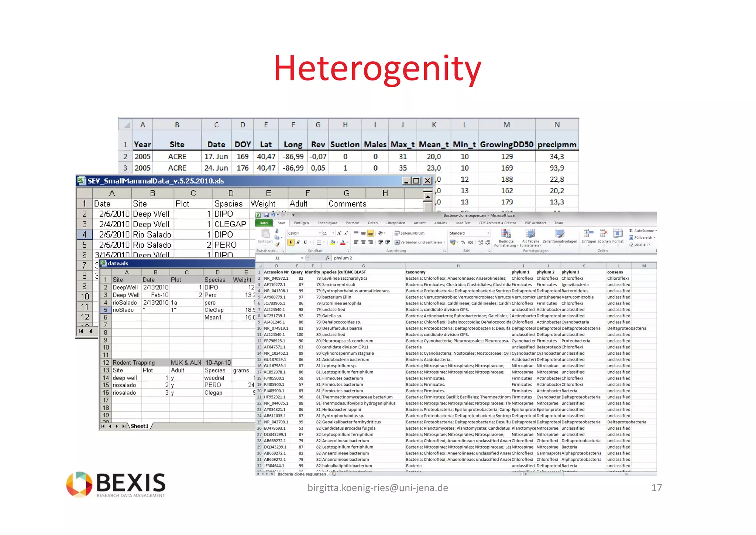The width and height of the screenshot is (756, 535).
Task: Open the Datei tab
Action: [x=264, y=223]
